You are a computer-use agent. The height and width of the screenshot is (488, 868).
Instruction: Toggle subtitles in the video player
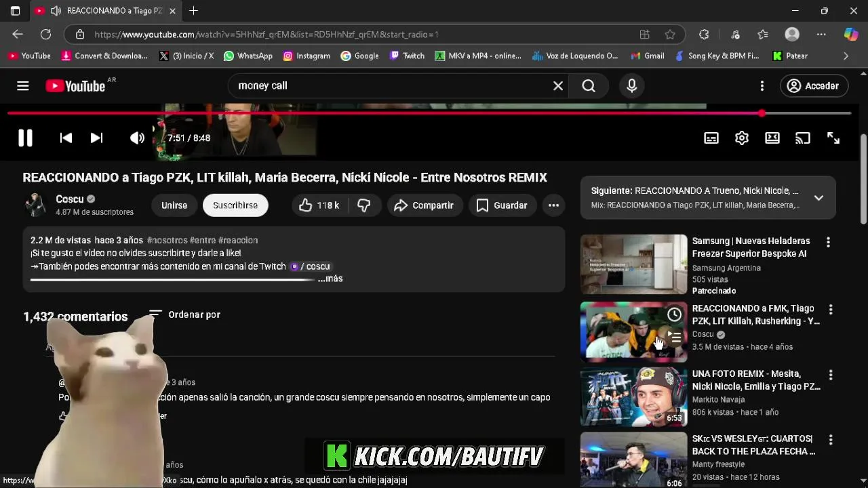(x=711, y=138)
